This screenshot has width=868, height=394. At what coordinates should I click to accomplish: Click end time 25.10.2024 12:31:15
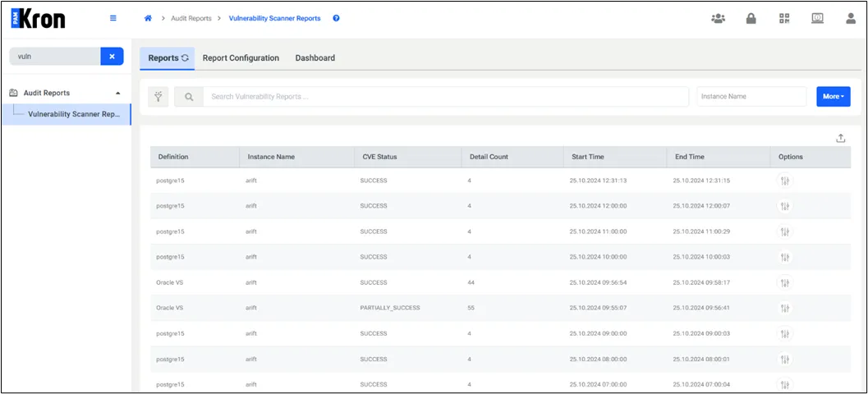[701, 181]
